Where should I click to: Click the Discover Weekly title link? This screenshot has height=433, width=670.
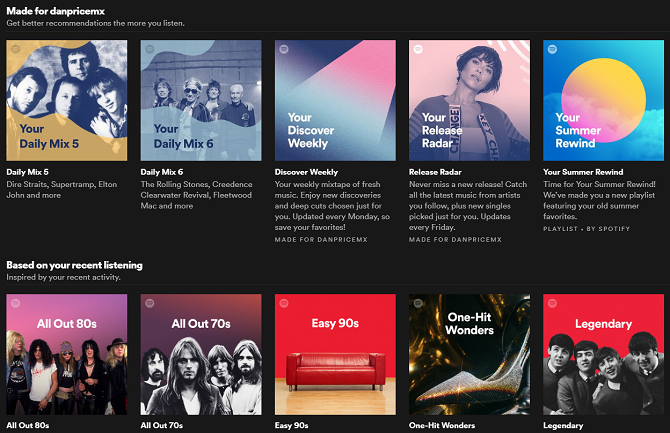pyautogui.click(x=306, y=172)
